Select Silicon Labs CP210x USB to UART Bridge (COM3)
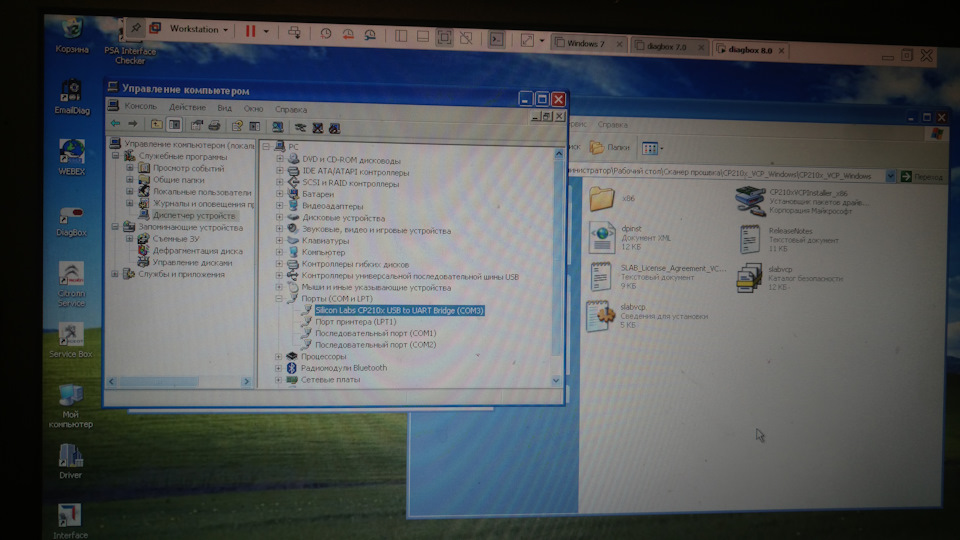960x540 pixels. point(399,310)
